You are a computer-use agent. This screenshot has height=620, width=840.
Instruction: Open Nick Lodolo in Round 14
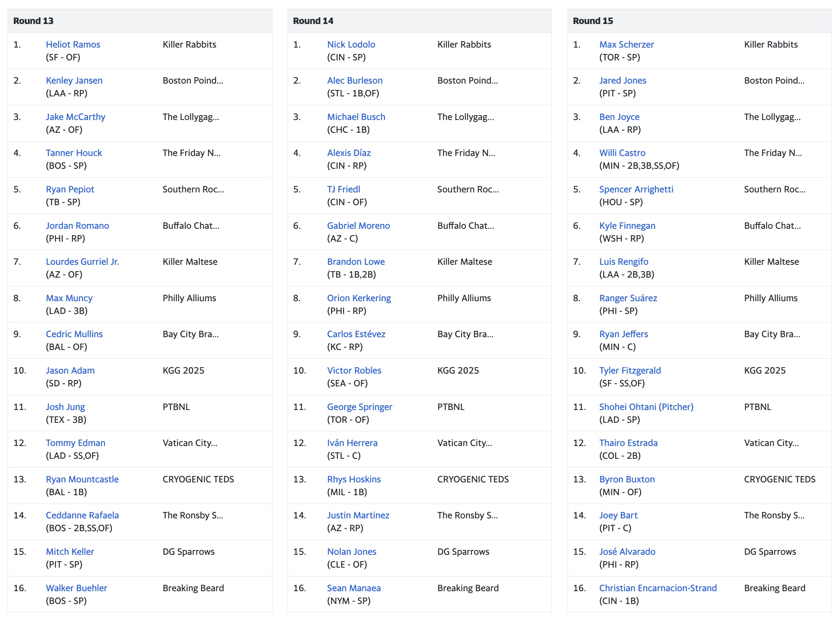pyautogui.click(x=351, y=44)
